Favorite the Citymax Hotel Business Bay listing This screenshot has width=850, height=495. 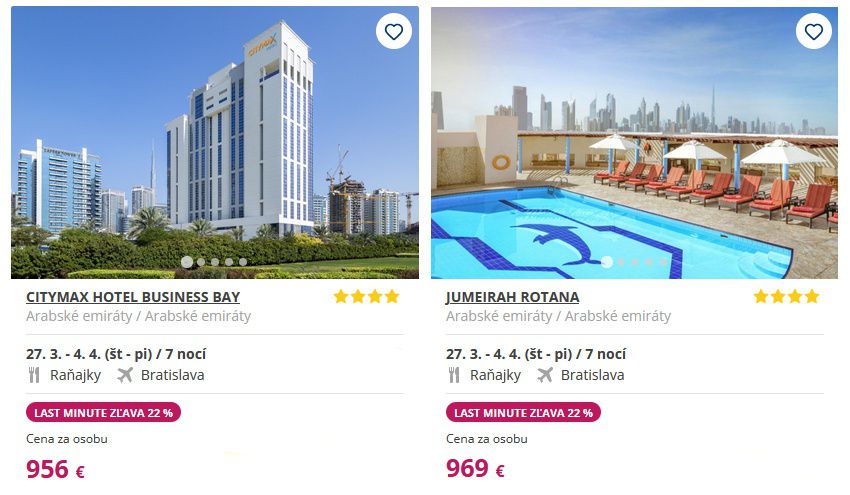(x=394, y=32)
